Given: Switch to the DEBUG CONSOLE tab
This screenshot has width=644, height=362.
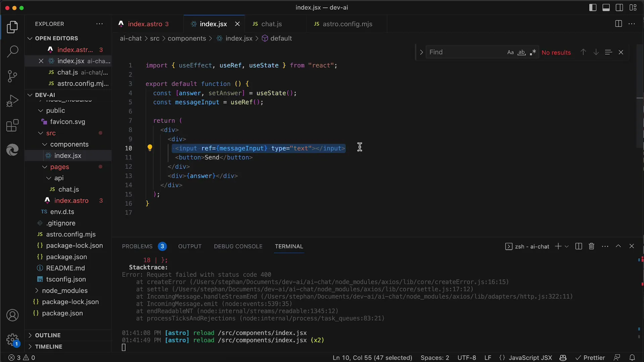Looking at the screenshot, I should coord(238,246).
